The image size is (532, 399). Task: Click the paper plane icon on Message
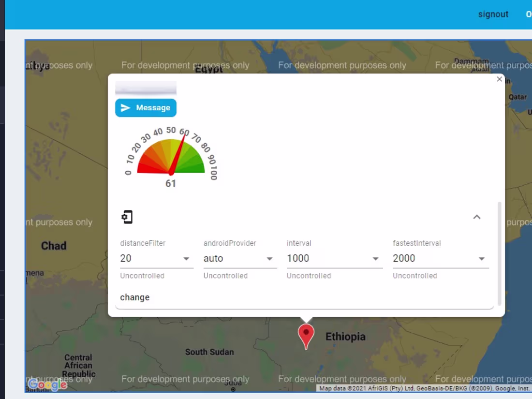tap(126, 108)
